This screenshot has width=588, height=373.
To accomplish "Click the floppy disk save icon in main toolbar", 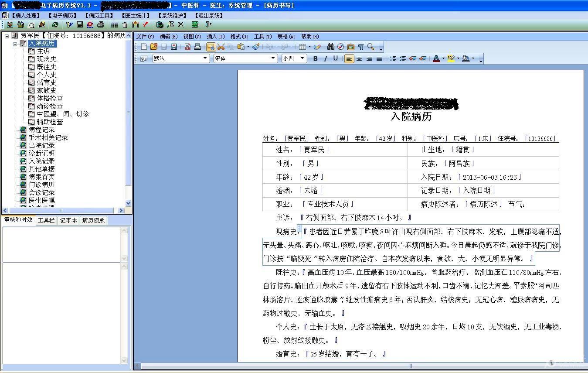I will tap(80, 24).
